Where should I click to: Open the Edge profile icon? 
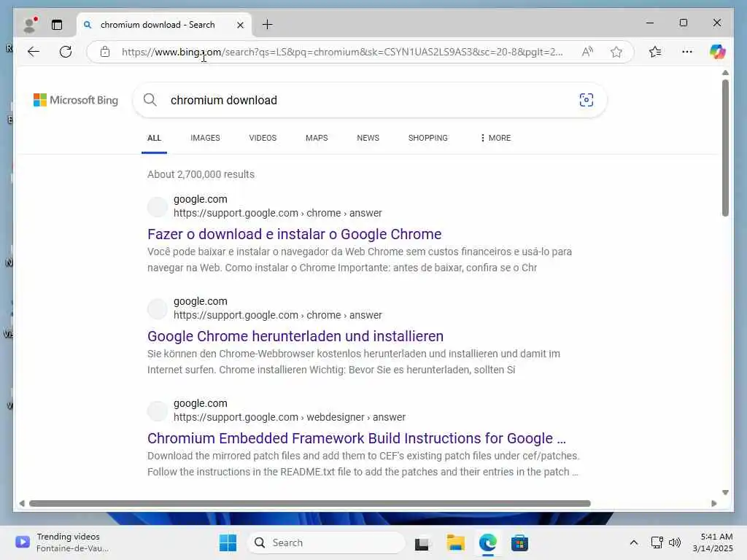(30, 25)
